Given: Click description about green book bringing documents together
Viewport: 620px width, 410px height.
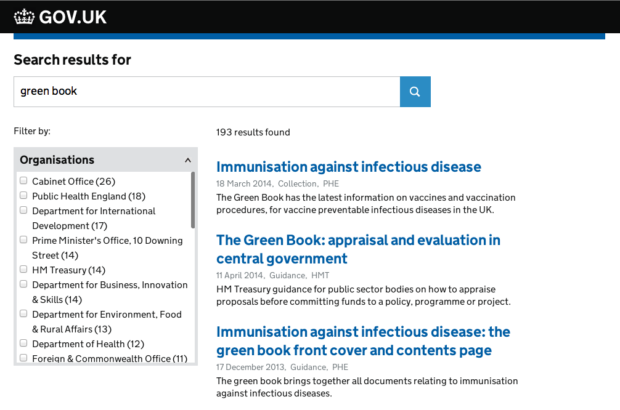Looking at the screenshot, I should pyautogui.click(x=367, y=387).
